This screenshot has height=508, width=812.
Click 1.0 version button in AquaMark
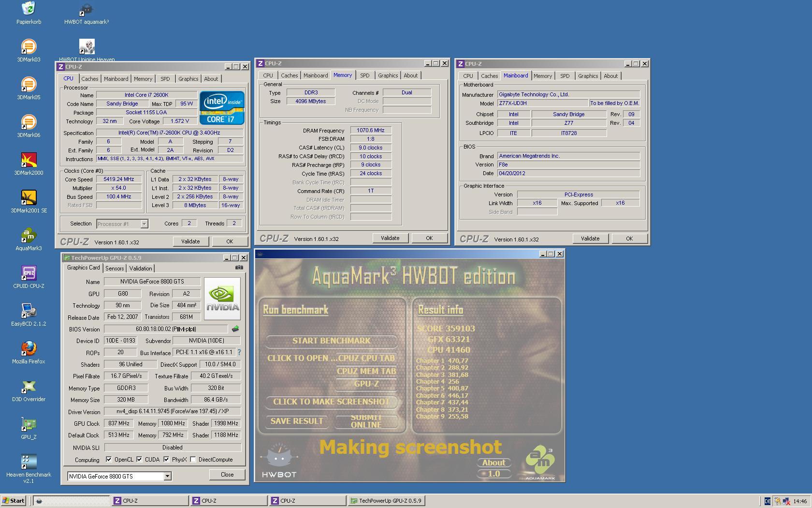point(494,474)
